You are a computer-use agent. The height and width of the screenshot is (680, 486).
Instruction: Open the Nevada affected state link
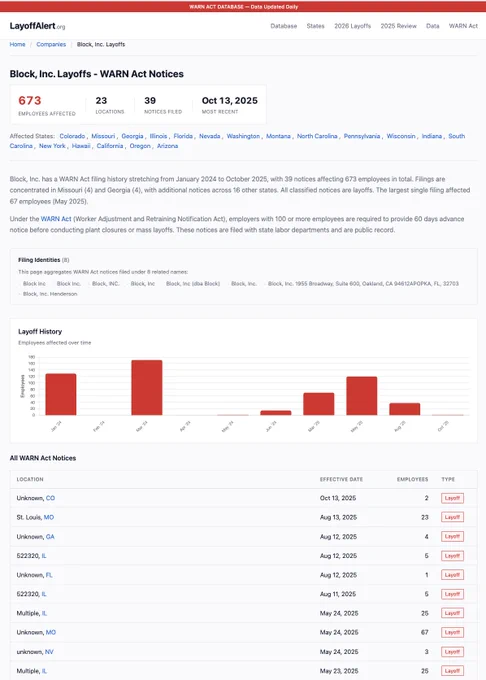(x=210, y=136)
